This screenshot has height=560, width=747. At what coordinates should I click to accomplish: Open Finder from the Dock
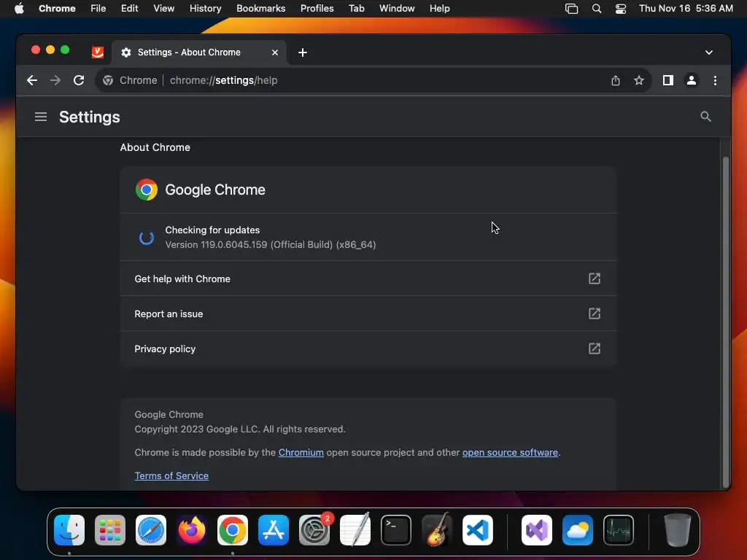pyautogui.click(x=69, y=530)
